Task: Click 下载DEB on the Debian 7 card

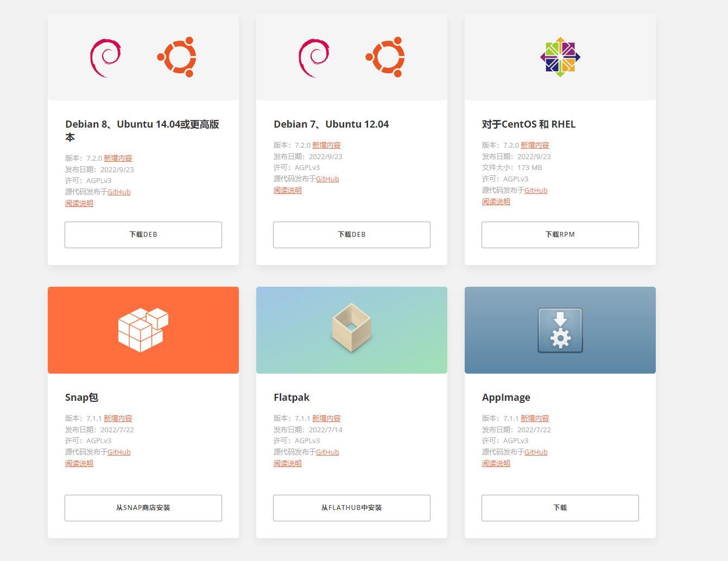Action: (351, 235)
